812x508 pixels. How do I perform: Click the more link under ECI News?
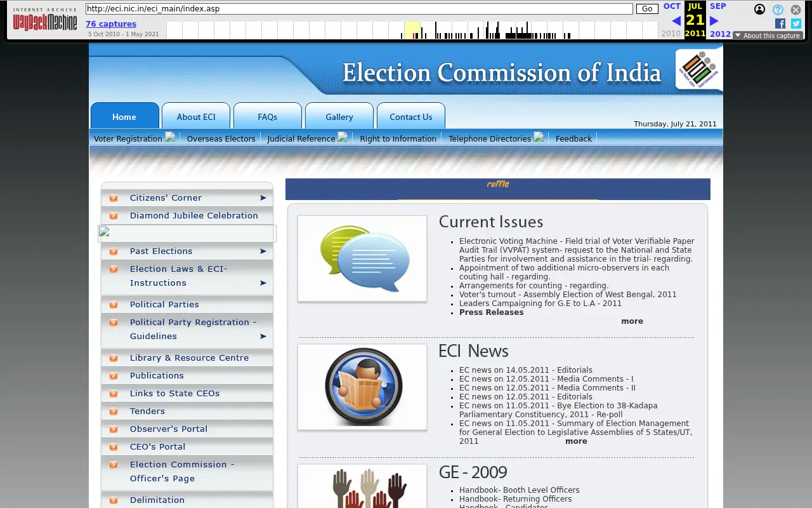coord(576,441)
